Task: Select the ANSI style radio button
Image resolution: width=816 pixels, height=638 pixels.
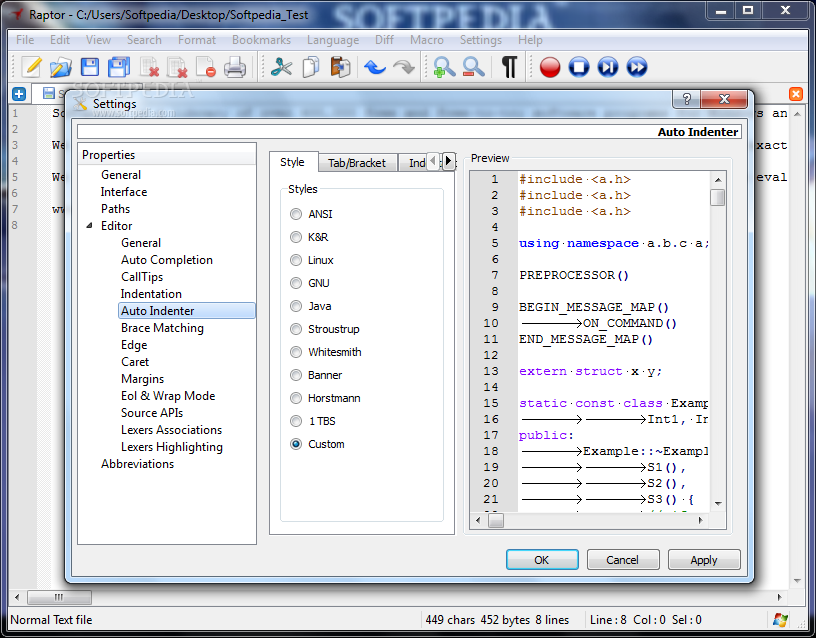Action: point(296,214)
